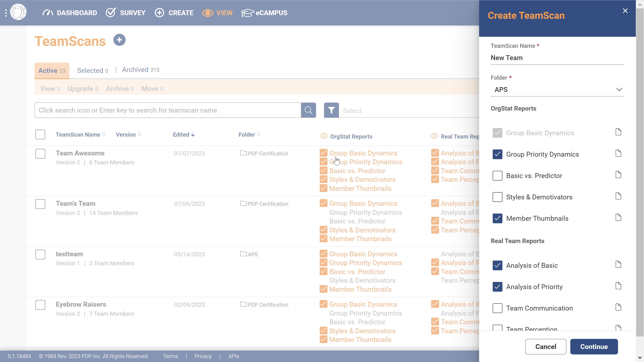Click the search magnifier icon
This screenshot has height=362, width=644.
308,110
